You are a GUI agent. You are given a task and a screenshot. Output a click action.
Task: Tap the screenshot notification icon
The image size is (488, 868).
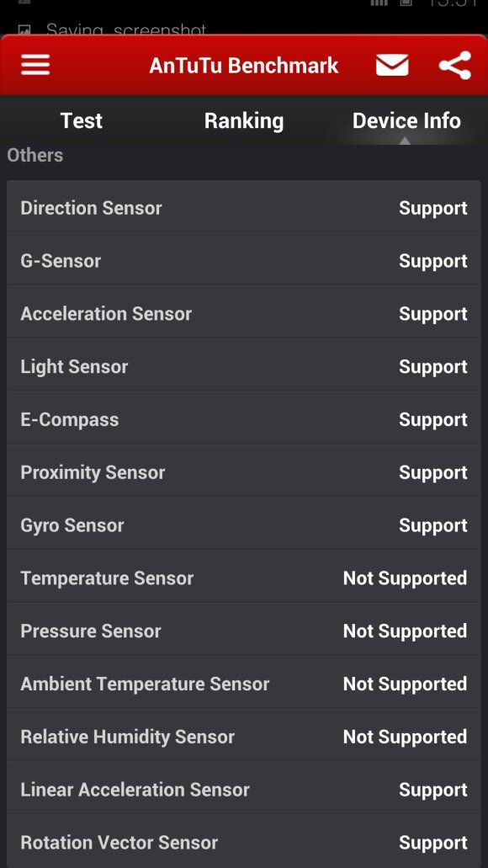(x=24, y=30)
